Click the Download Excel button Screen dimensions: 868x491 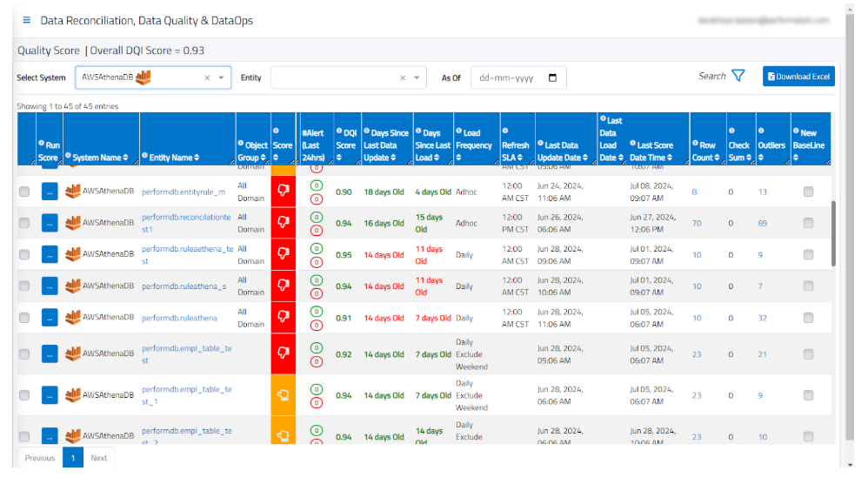798,77
